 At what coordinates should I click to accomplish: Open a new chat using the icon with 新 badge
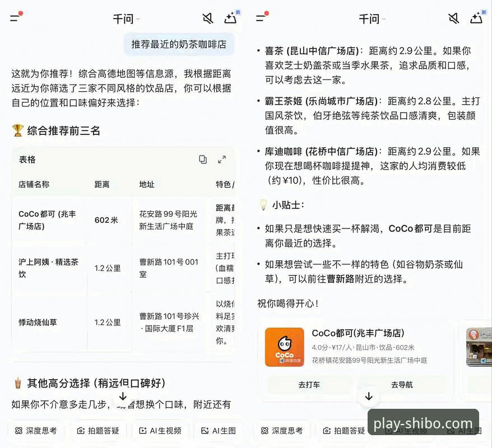tap(231, 17)
